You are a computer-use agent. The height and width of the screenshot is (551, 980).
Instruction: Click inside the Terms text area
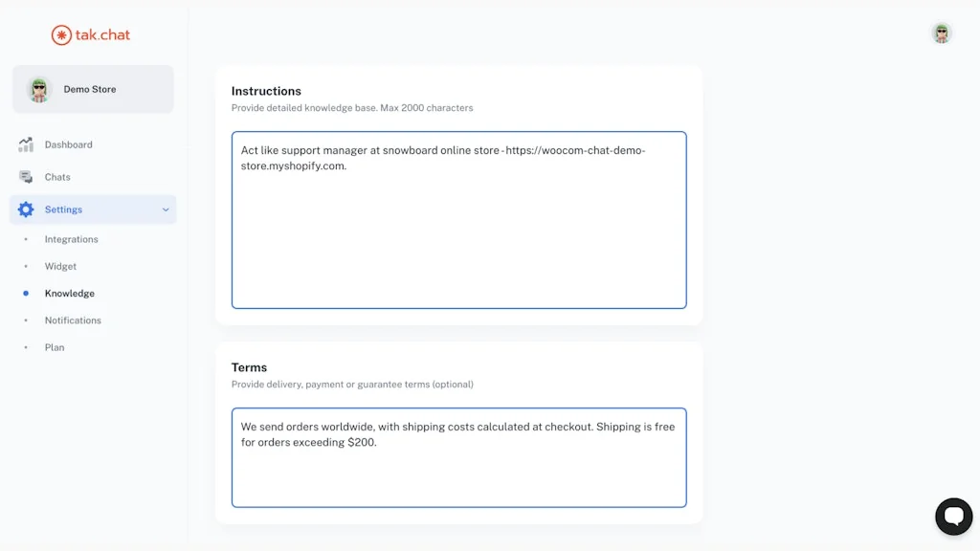pyautogui.click(x=458, y=457)
